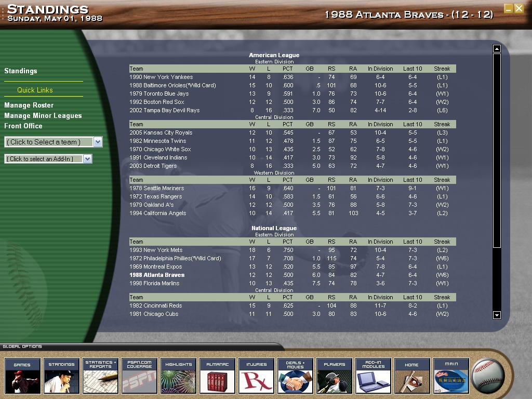Screen dimensions: 532x399
Task: Select the 1978 Seattle Mariners row
Action: [x=292, y=188]
